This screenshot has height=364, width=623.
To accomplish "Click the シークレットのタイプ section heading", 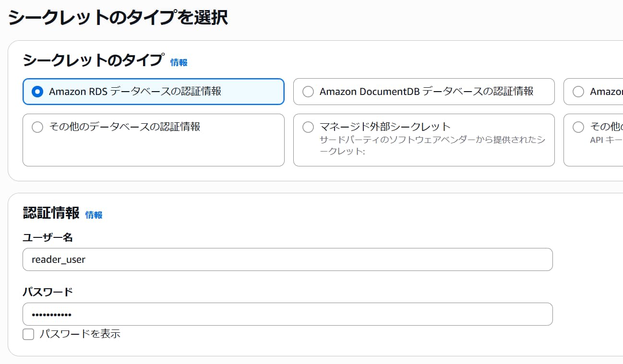I will 93,60.
